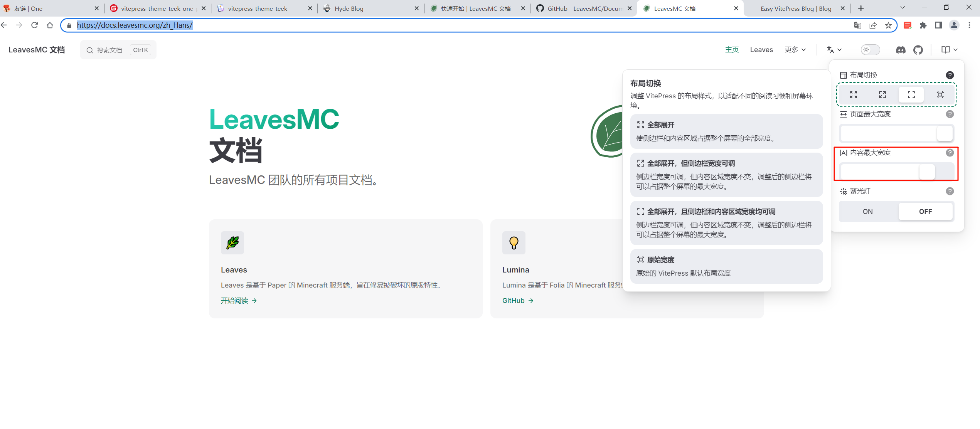Viewport: 980px width, 429px height.
Task: Adjust the 页面最大宽度 slider
Action: point(897,133)
